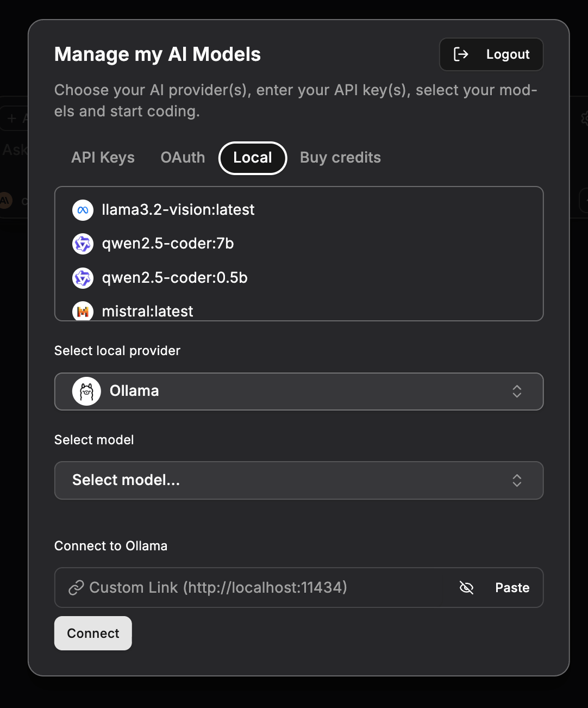Open the Ollama local provider dropdown
Screen dimensions: 588x708
coord(298,392)
